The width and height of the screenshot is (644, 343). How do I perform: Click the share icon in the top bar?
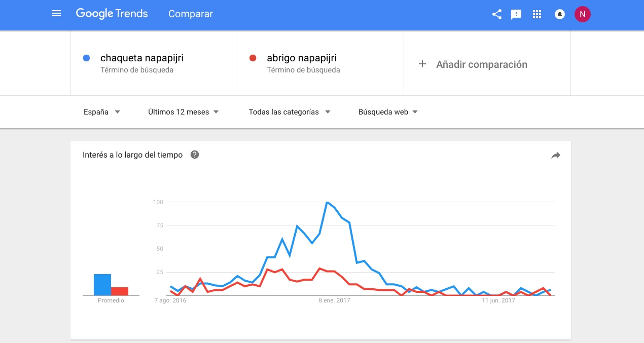(496, 14)
